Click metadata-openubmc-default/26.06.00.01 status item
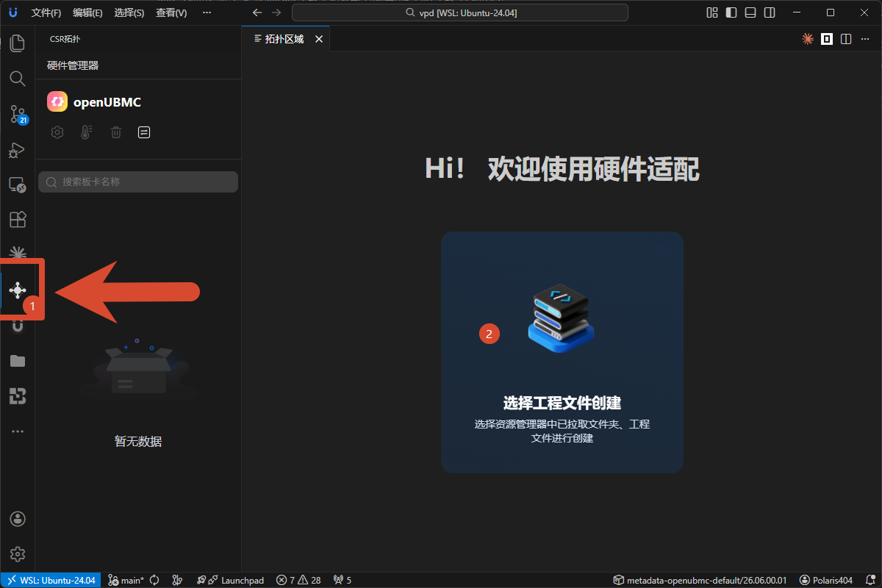This screenshot has height=588, width=882. 700,581
